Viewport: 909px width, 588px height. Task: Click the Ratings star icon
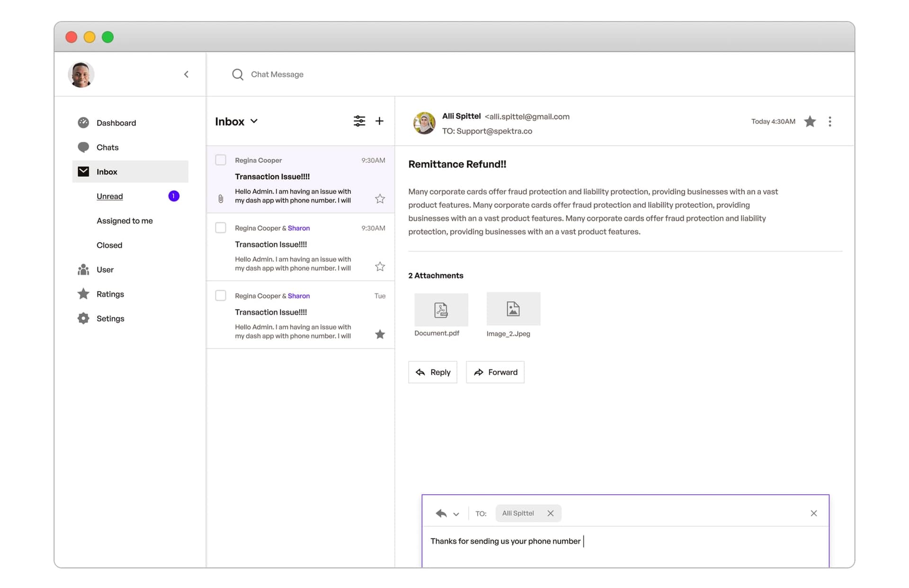83,294
